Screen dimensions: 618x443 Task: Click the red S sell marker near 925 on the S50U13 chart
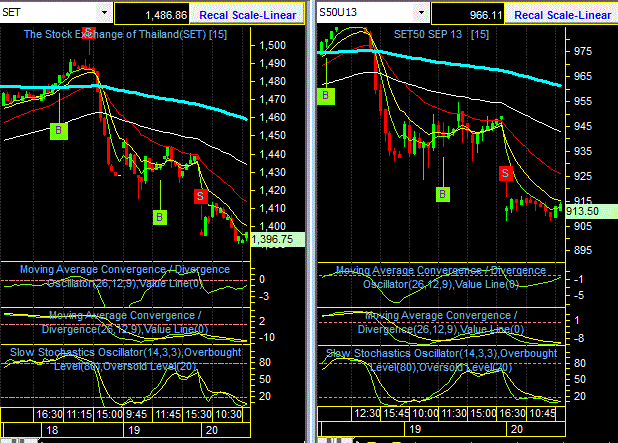[506, 173]
